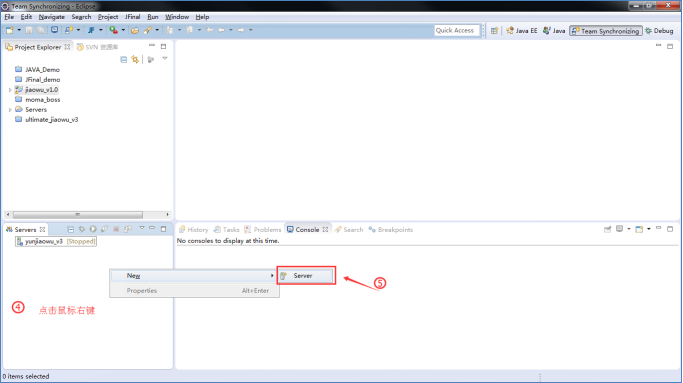
Task: Open the Window menu
Action: click(x=176, y=17)
